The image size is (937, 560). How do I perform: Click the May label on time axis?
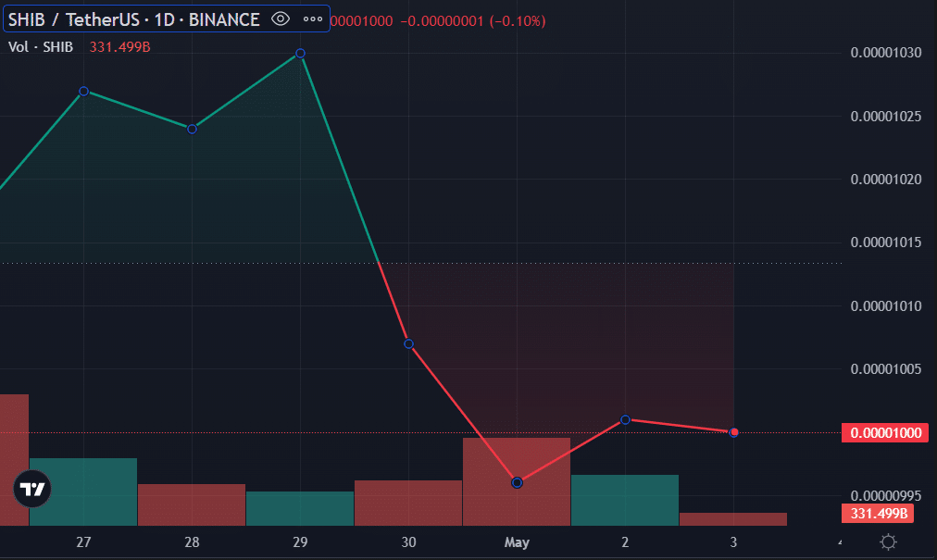point(517,542)
